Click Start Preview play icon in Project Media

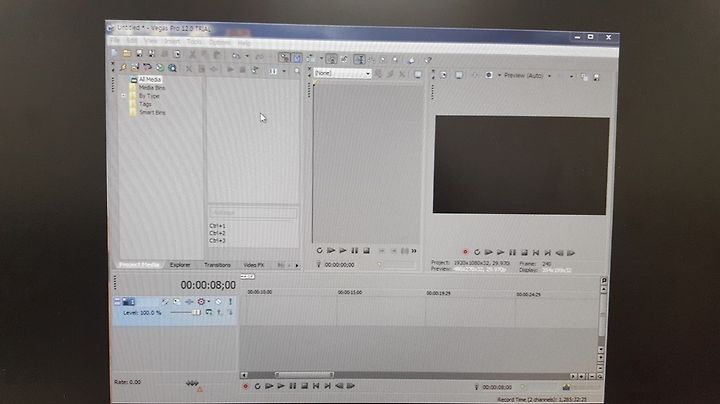tap(230, 70)
